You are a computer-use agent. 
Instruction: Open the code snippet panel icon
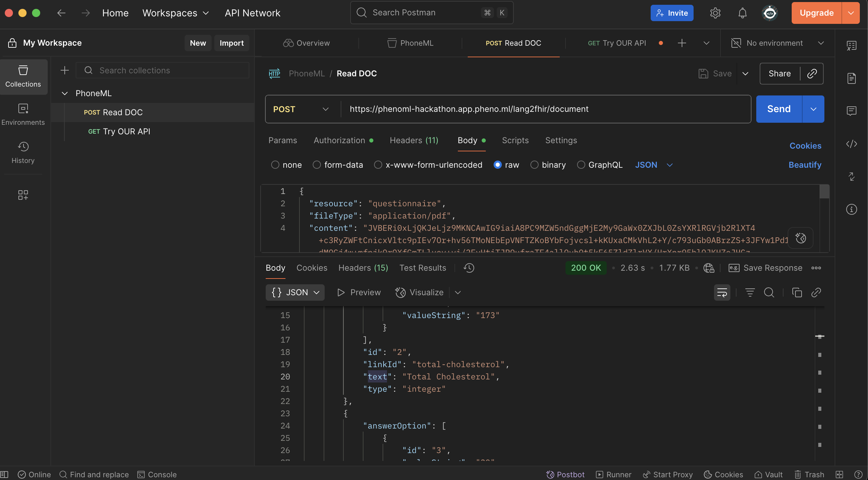[851, 144]
